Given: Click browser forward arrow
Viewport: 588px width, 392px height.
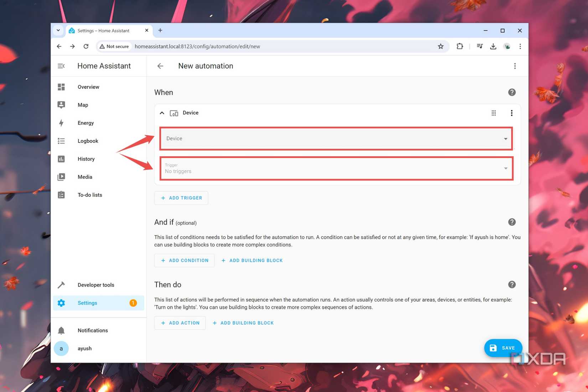Looking at the screenshot, I should pos(72,46).
